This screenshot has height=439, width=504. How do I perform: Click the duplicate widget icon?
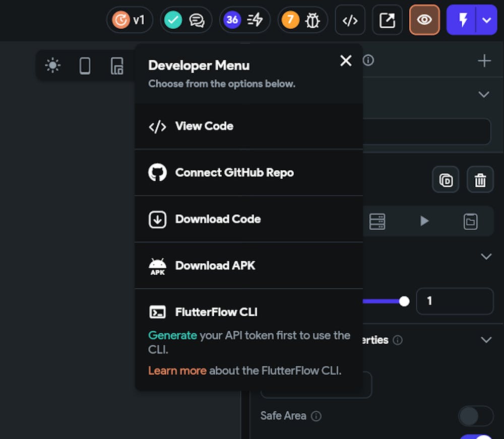click(x=446, y=180)
